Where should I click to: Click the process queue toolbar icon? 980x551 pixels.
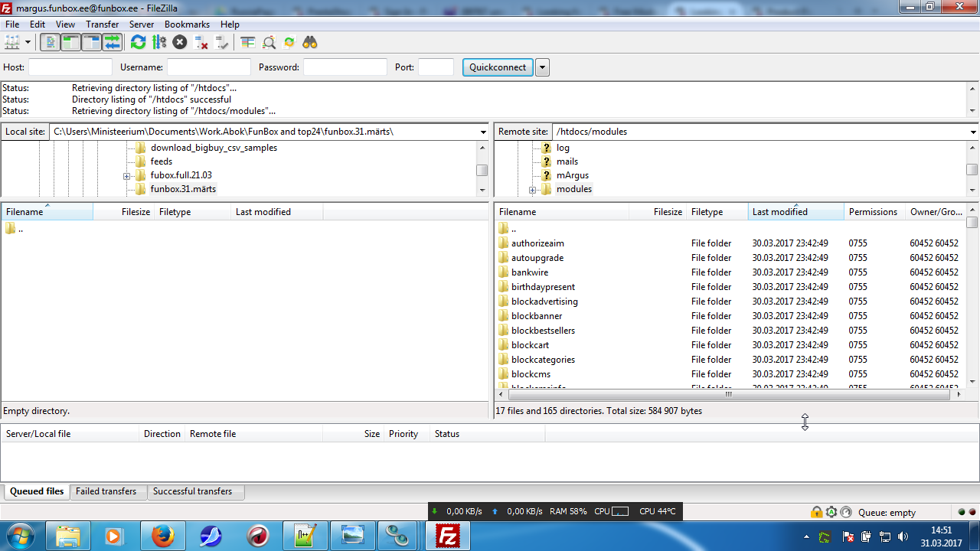(x=158, y=42)
